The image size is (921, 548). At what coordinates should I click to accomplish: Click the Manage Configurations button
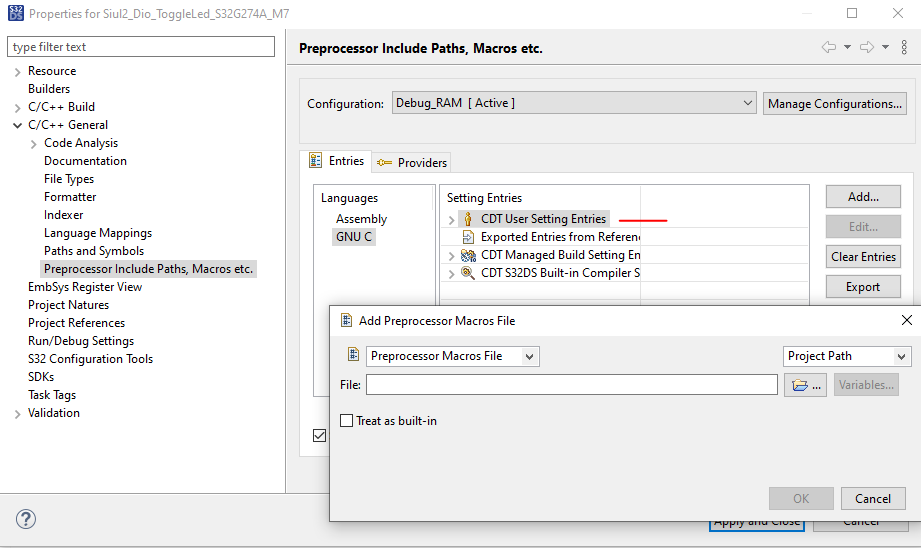point(834,103)
